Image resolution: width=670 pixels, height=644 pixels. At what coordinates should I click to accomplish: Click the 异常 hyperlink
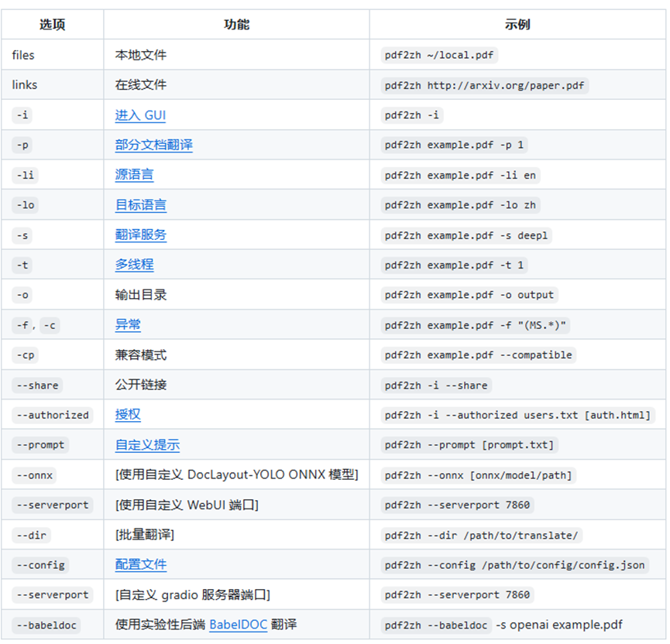tap(129, 324)
